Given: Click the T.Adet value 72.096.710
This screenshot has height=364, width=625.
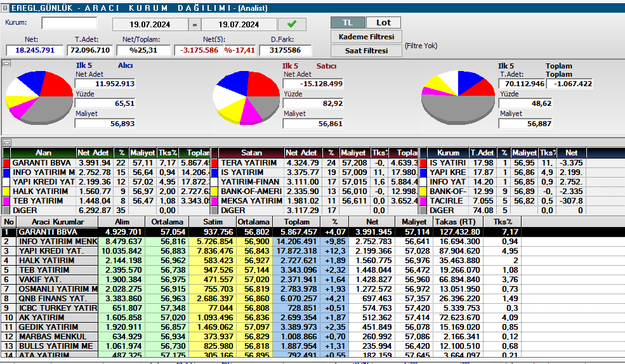Looking at the screenshot, I should pyautogui.click(x=89, y=50).
